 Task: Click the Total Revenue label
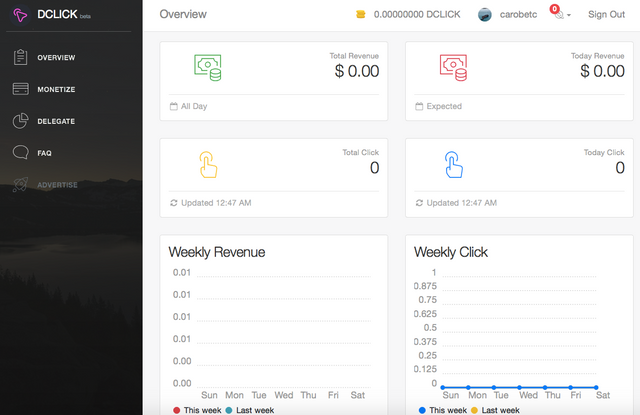coord(354,56)
